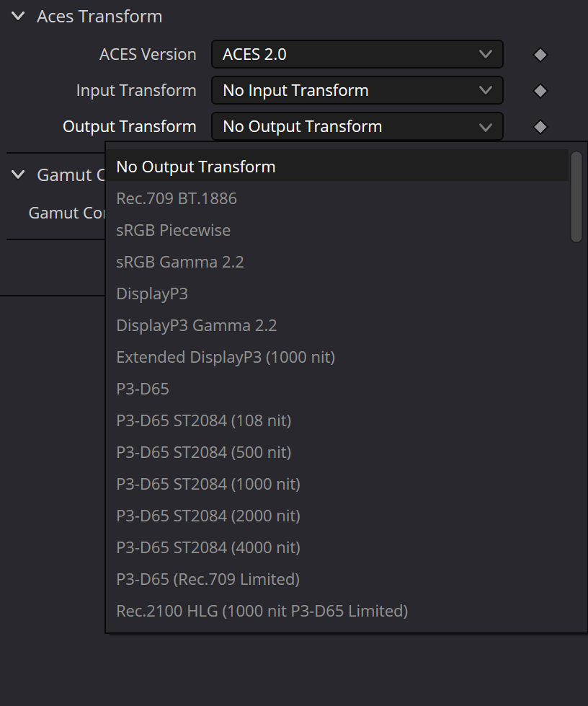Screen dimensions: 588x706
Task: Toggle keyframe diamond for ACES Version
Action: (x=540, y=55)
